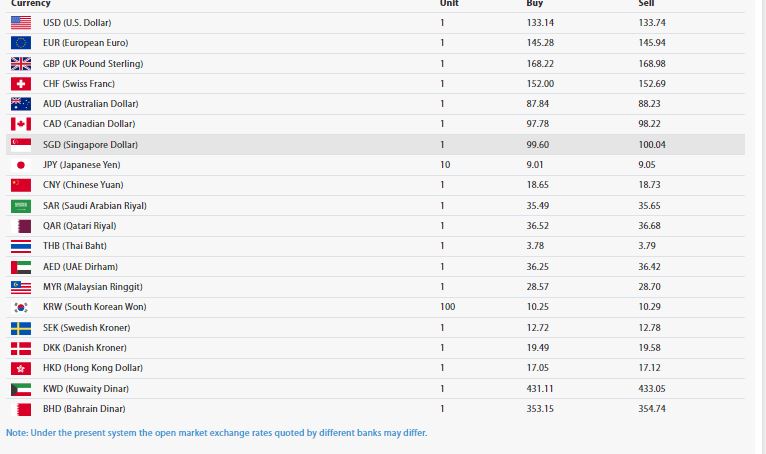Click the Swiss flag icon
This screenshot has height=454, width=766.
point(21,84)
